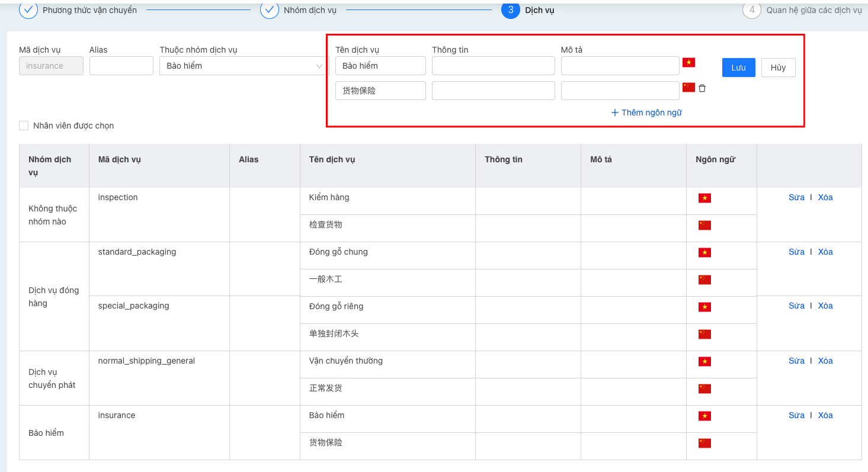Click the trash icon beside 货物保险 row
868x472 pixels.
point(702,88)
